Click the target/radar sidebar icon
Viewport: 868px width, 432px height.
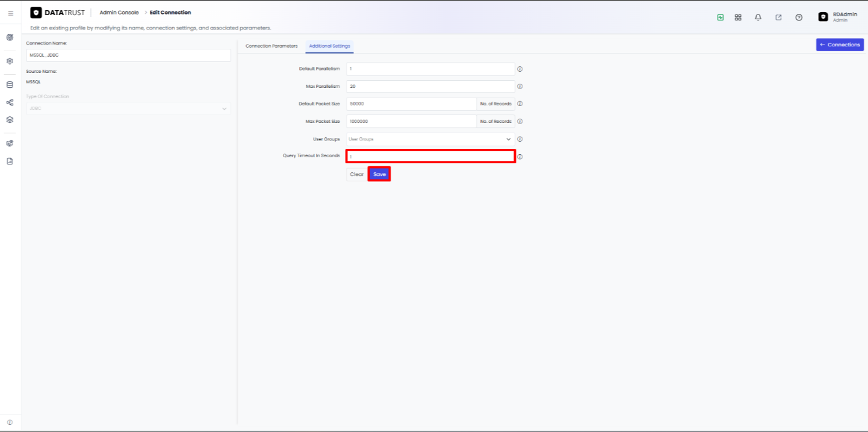coord(10,37)
